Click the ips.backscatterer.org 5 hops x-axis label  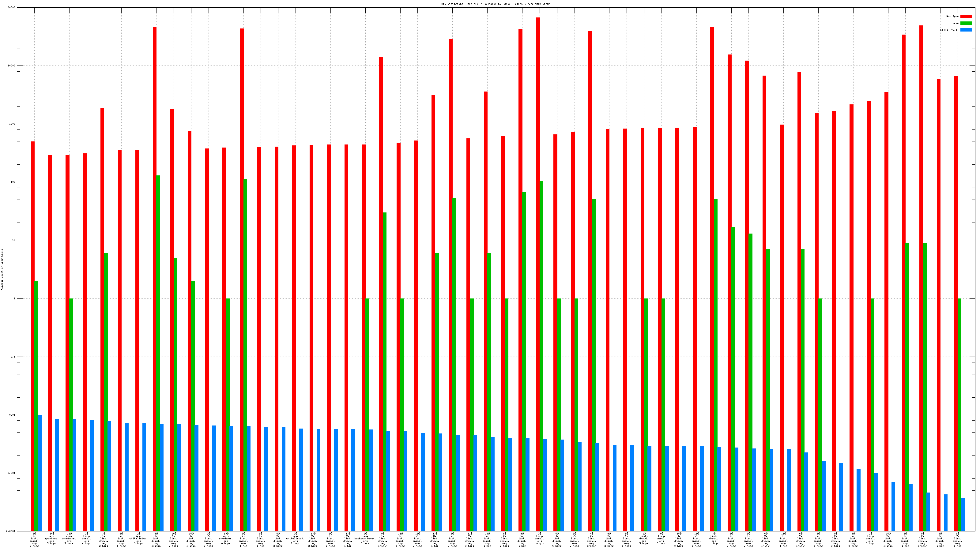(x=365, y=538)
